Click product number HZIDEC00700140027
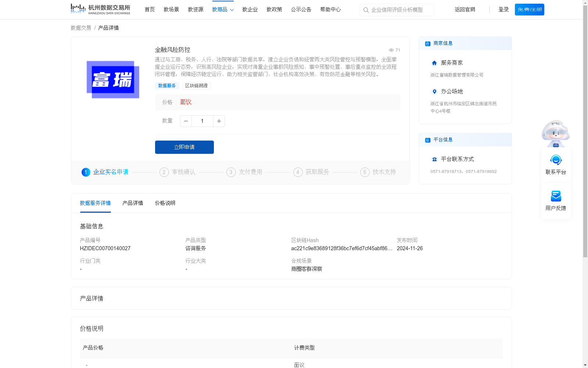This screenshot has height=368, width=588. pos(105,248)
